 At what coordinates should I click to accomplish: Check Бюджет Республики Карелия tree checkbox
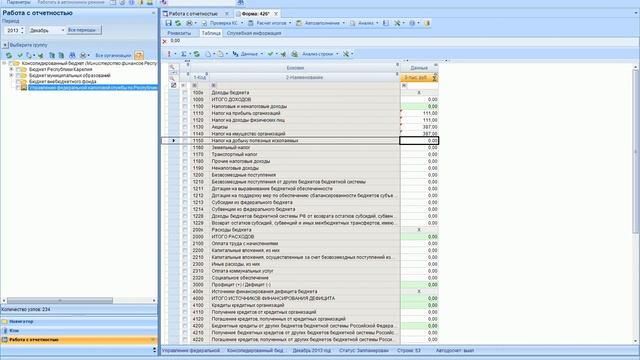point(18,69)
